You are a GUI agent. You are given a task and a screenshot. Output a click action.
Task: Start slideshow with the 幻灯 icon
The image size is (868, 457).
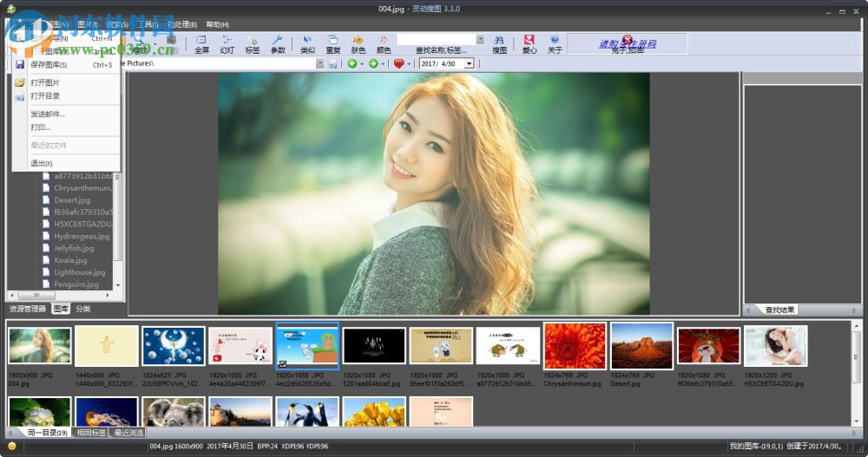coord(227,43)
